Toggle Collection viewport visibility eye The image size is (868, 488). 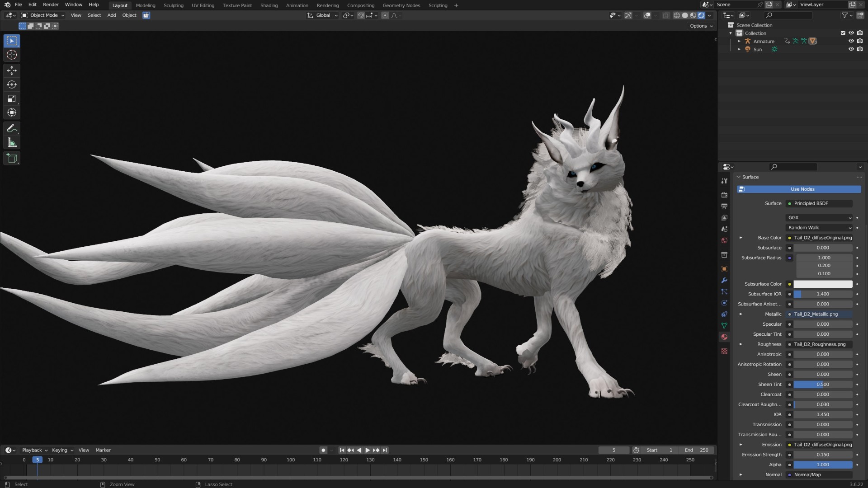pyautogui.click(x=851, y=33)
